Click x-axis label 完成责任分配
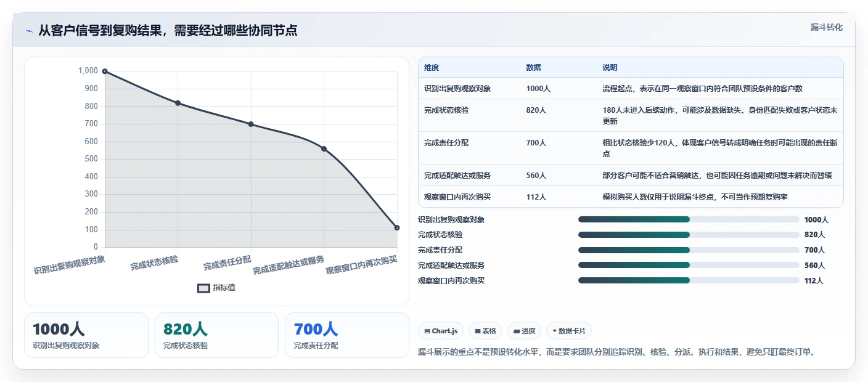The width and height of the screenshot is (868, 382). click(x=227, y=263)
